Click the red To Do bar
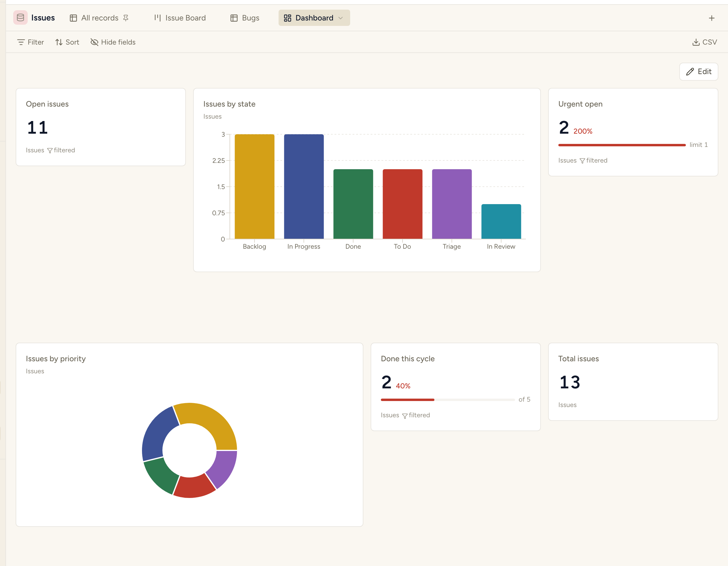This screenshot has height=566, width=728. coord(402,204)
